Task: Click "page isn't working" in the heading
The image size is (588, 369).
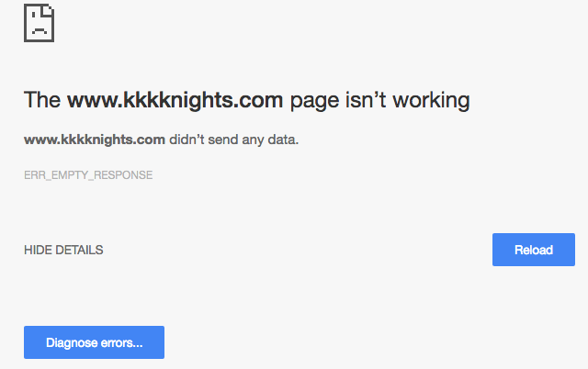Action: click(379, 100)
